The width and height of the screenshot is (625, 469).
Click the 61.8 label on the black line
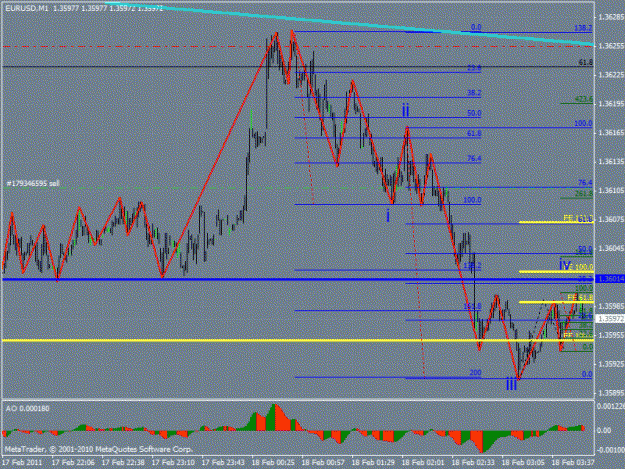point(586,62)
